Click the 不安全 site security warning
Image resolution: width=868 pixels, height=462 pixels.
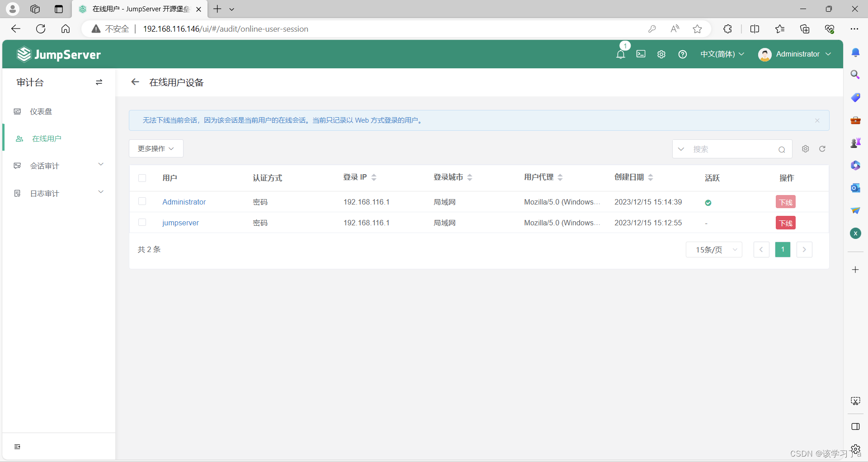click(x=110, y=29)
